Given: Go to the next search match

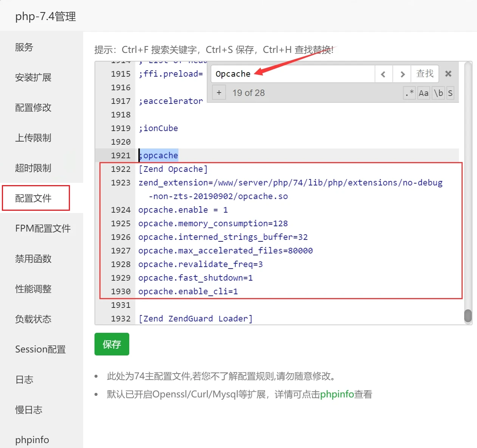Looking at the screenshot, I should [402, 74].
